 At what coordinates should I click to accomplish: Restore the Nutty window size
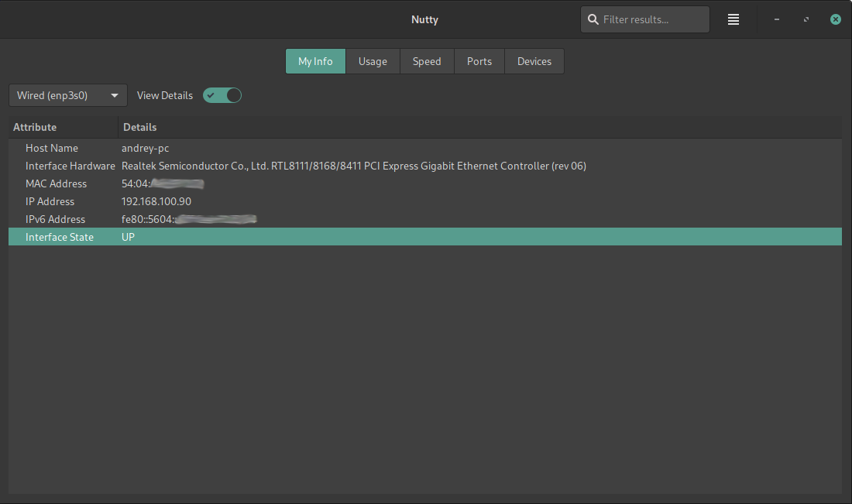806,19
